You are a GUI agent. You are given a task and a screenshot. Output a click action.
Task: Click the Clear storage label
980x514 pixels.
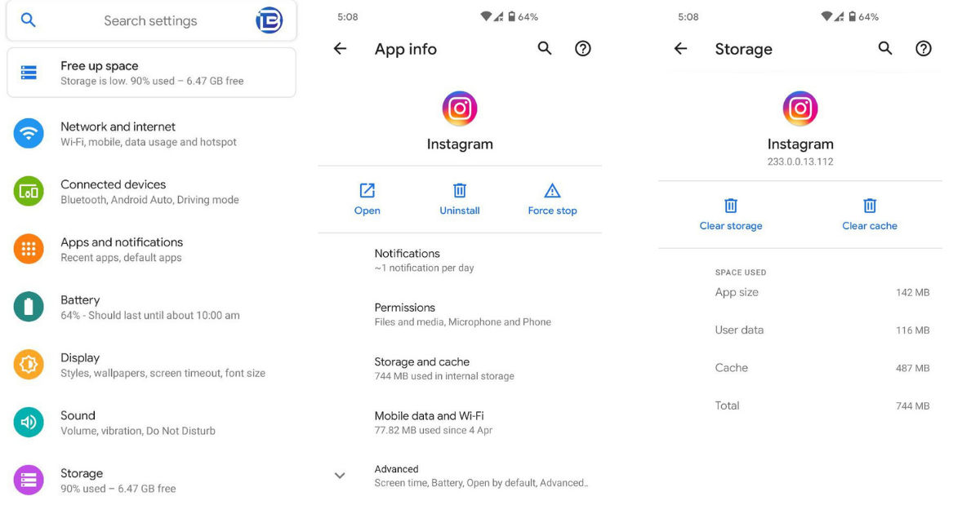(731, 226)
